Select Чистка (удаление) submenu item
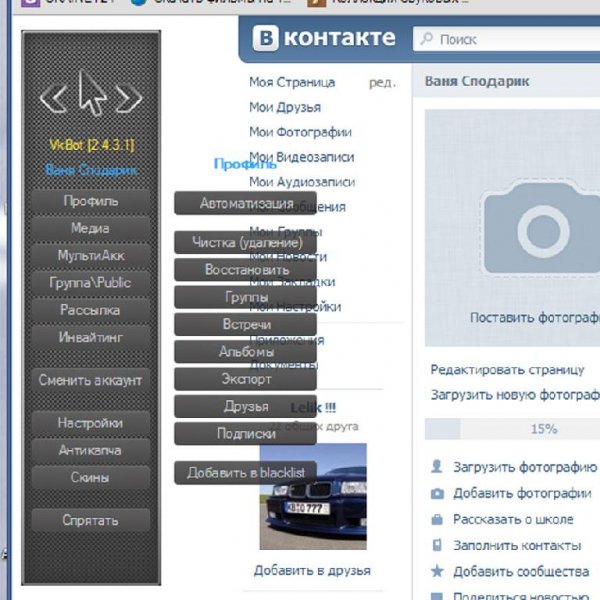This screenshot has height=600, width=600. pos(245,242)
